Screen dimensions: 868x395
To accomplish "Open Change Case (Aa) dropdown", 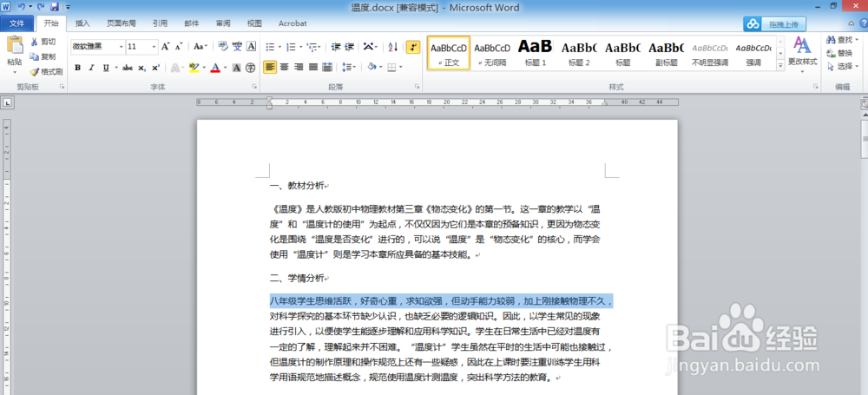I will [201, 47].
